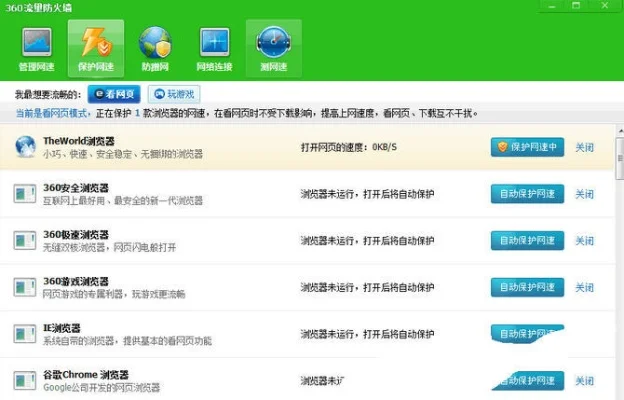Select the 保护网速 lightning shield icon

pyautogui.click(x=96, y=42)
